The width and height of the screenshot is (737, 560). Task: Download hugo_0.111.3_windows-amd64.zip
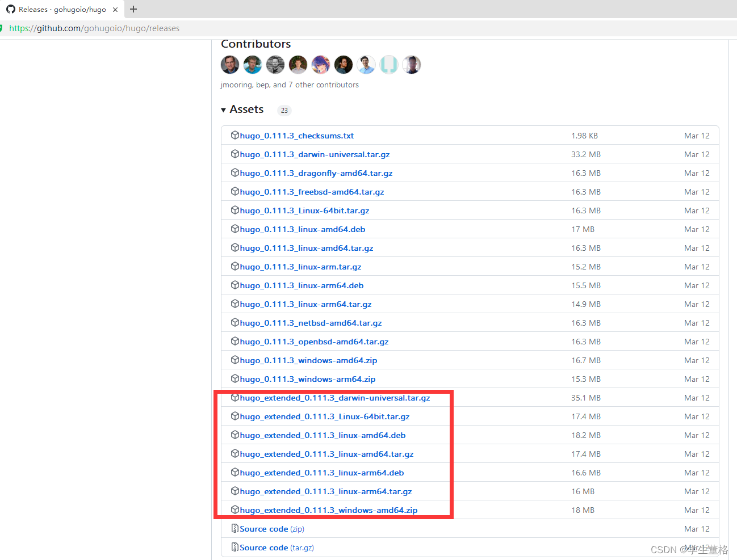pos(307,360)
